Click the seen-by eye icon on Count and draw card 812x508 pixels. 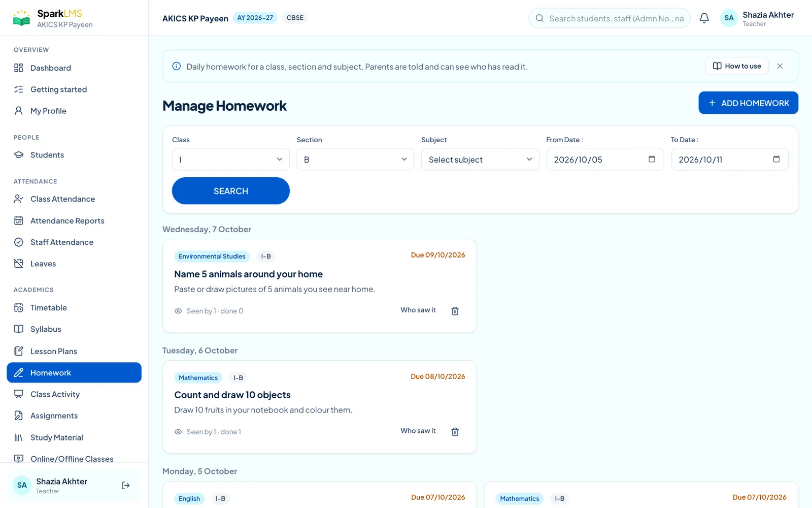pyautogui.click(x=178, y=432)
